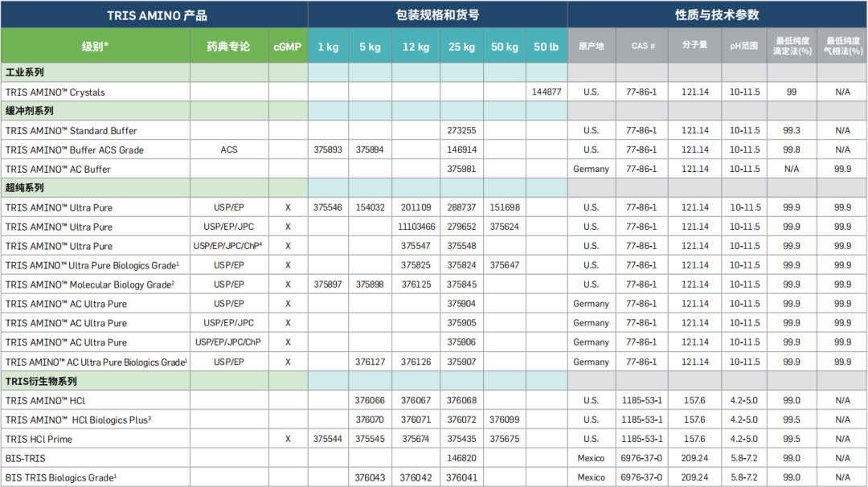The width and height of the screenshot is (868, 487).
Task: Click item number 375906
Action: coord(461,342)
